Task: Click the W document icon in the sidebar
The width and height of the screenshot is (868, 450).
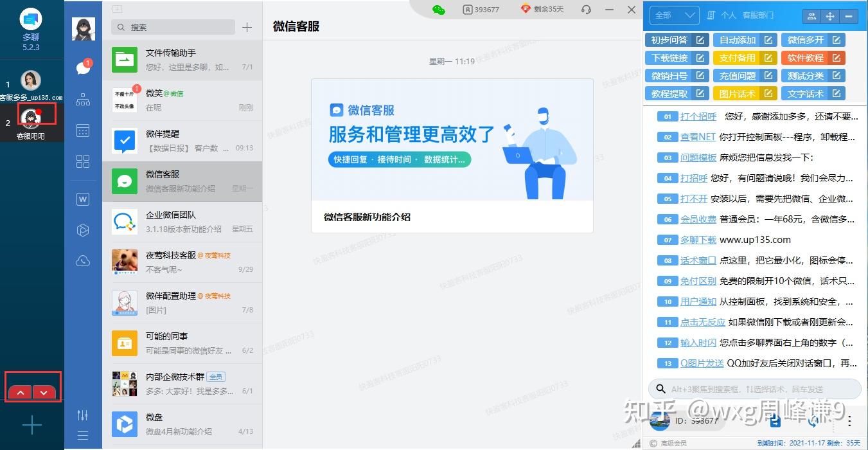Action: tap(82, 199)
